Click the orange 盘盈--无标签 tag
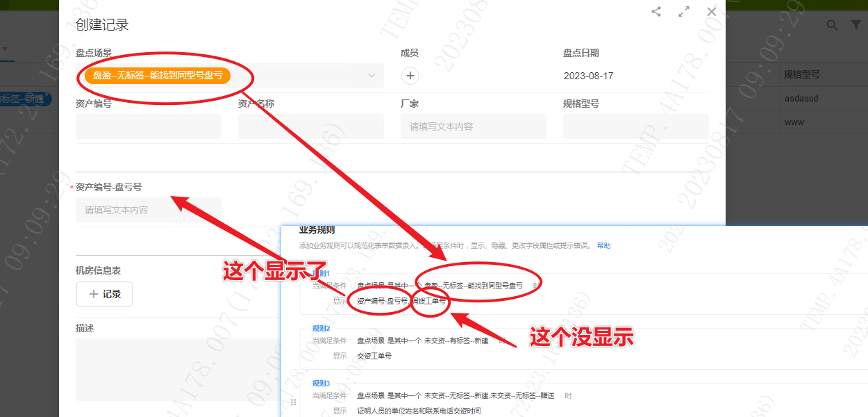The width and height of the screenshot is (868, 417). (x=158, y=76)
